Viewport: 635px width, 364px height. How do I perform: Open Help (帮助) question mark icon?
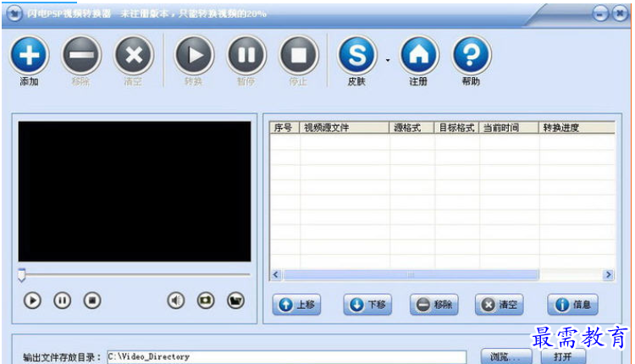(x=471, y=55)
